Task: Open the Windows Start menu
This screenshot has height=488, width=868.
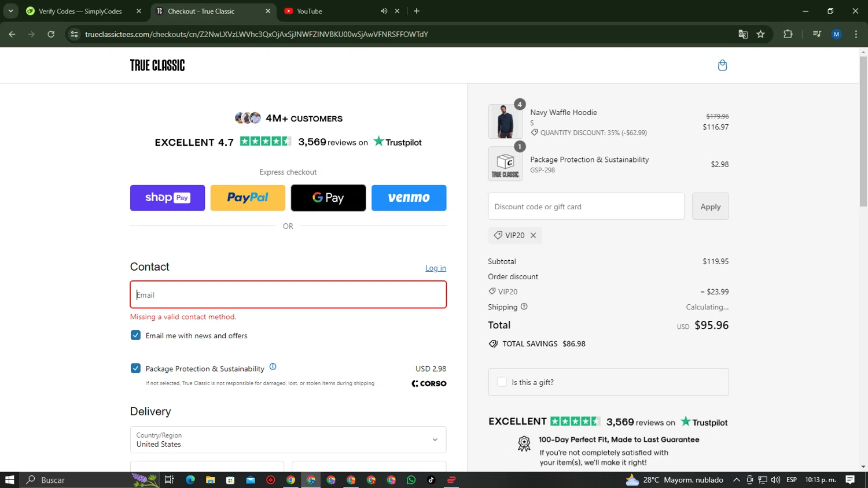Action: coord(9,480)
